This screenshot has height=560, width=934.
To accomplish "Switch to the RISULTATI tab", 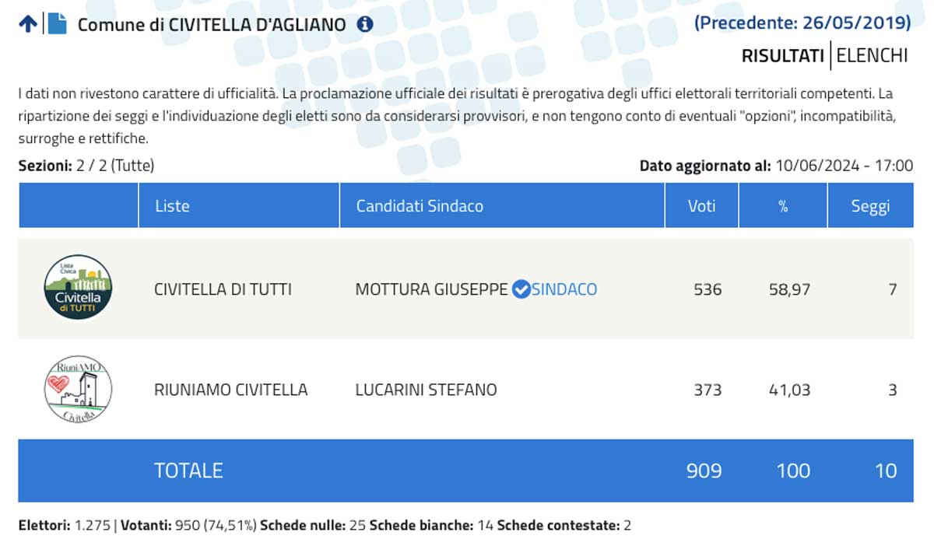I will click(782, 56).
